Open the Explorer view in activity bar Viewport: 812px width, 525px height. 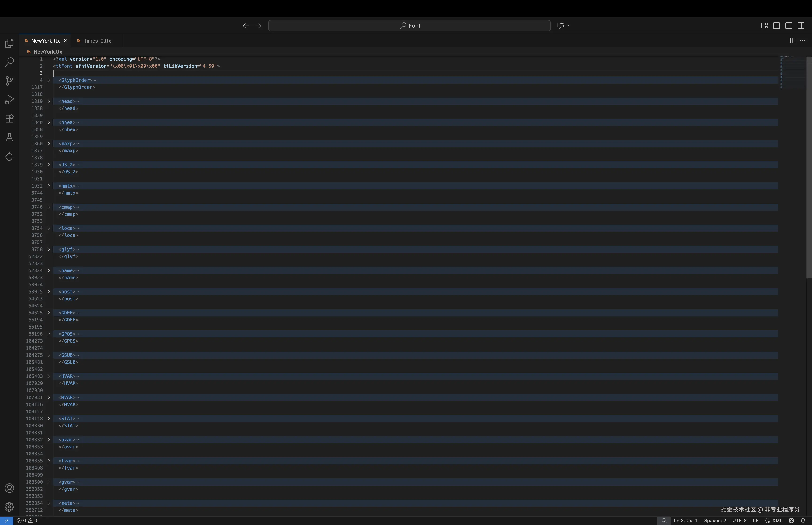(x=9, y=43)
